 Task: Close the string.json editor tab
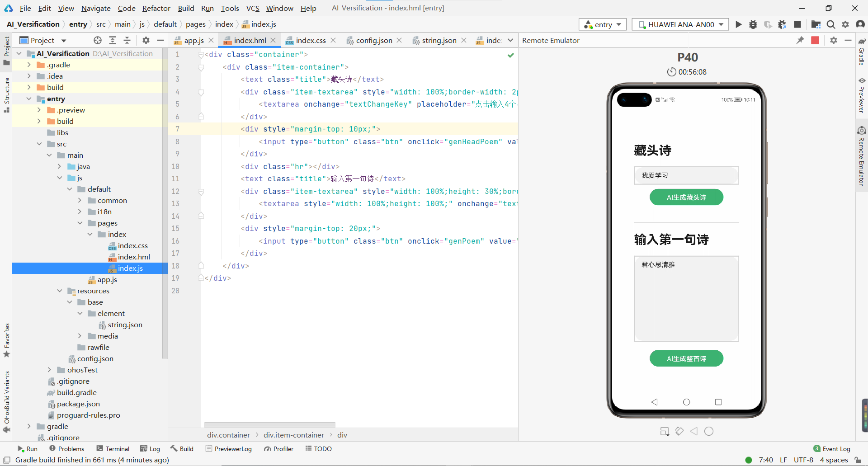[x=463, y=40]
